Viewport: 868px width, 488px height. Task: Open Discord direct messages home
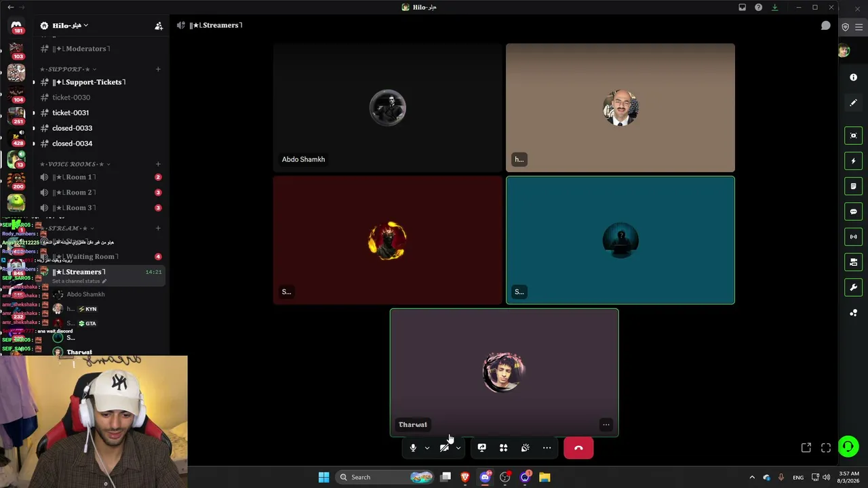click(x=16, y=26)
